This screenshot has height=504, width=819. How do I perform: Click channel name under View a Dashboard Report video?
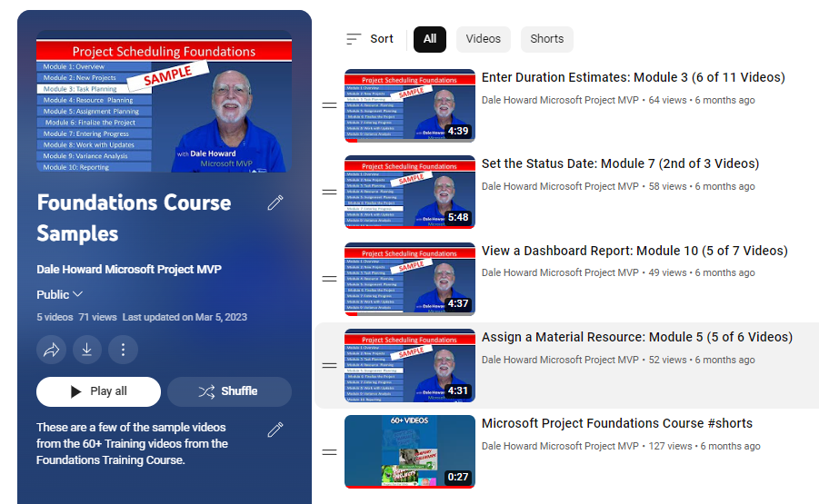560,272
